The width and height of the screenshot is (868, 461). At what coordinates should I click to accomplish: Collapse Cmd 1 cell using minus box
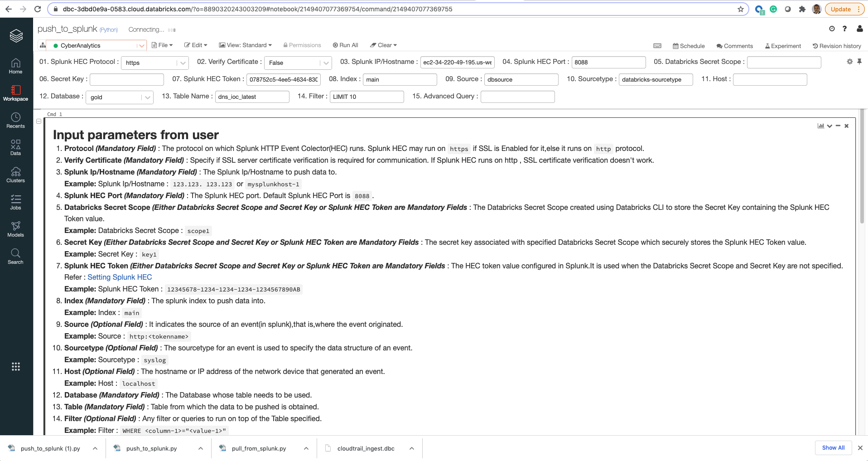39,121
